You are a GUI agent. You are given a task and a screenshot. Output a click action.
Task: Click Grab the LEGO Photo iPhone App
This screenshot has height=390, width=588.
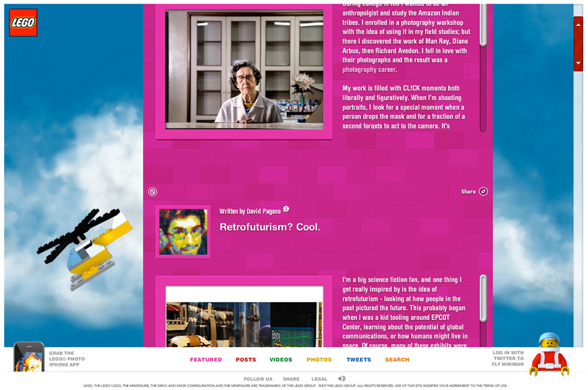click(x=67, y=359)
